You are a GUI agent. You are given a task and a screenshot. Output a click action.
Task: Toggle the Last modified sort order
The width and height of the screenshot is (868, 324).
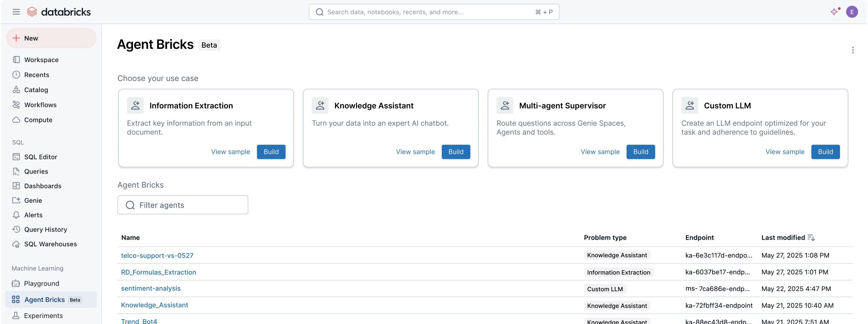811,237
